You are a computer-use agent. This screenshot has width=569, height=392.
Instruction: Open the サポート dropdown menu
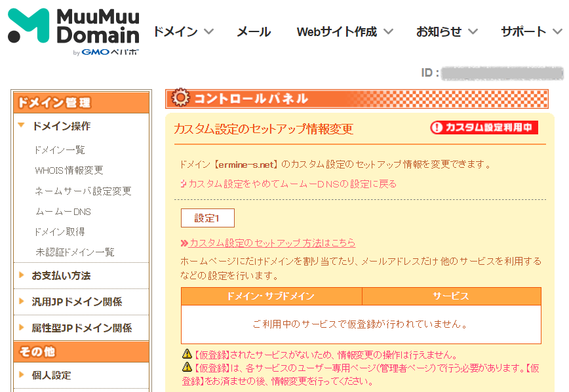pyautogui.click(x=532, y=31)
